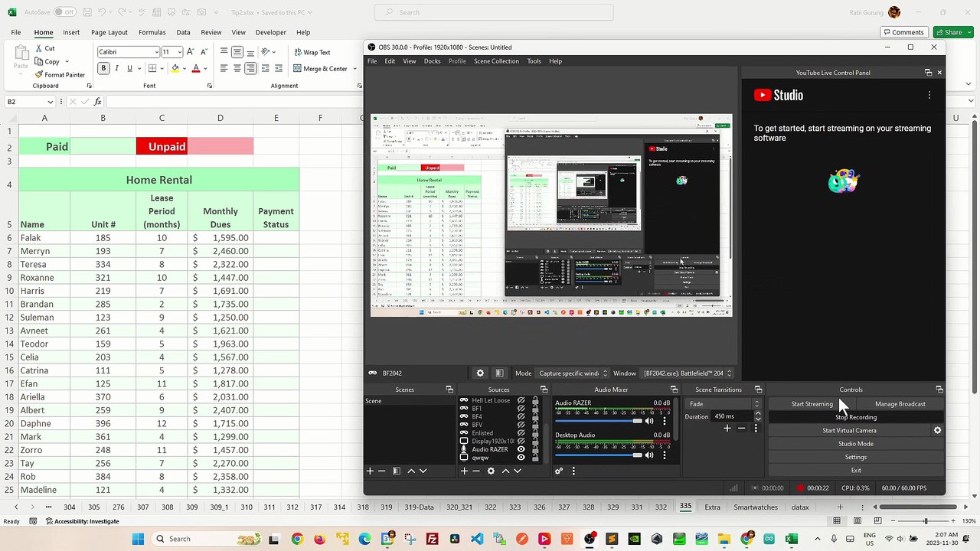
Task: Open the Windows Start menu
Action: (138, 539)
